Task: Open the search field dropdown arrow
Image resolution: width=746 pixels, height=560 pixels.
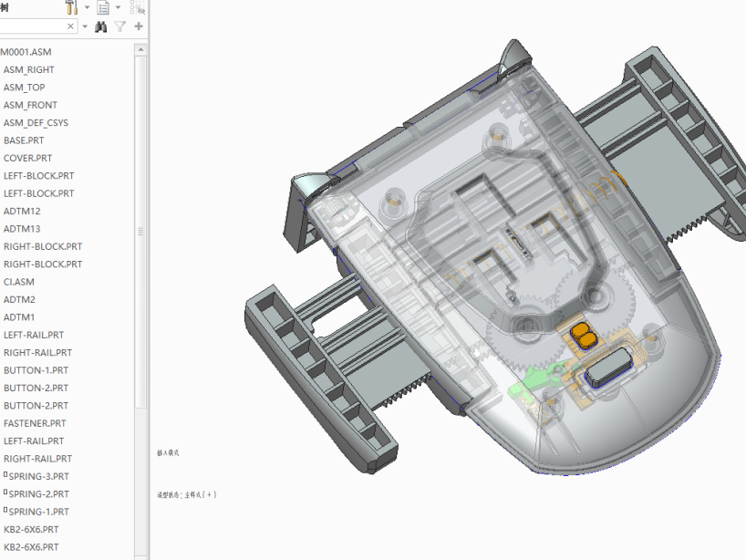Action: [x=85, y=27]
